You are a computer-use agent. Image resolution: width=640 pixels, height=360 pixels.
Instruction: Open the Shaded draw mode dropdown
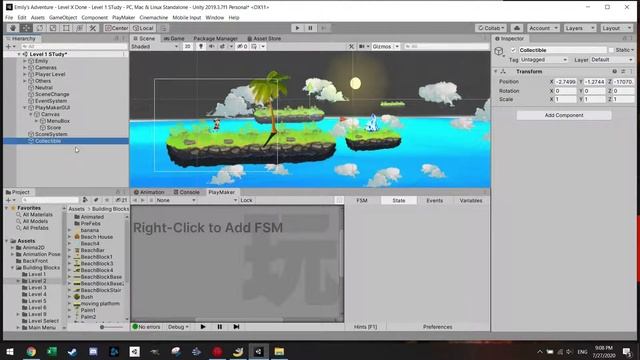(155, 47)
